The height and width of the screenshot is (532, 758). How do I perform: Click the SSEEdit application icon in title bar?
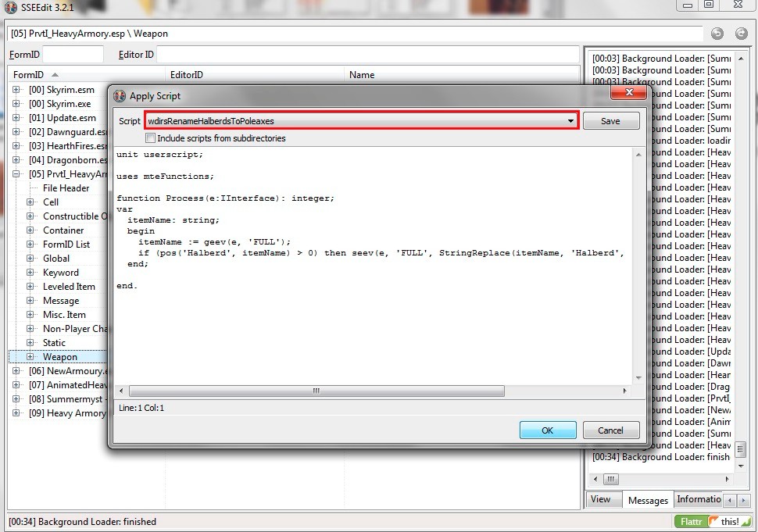pos(10,8)
